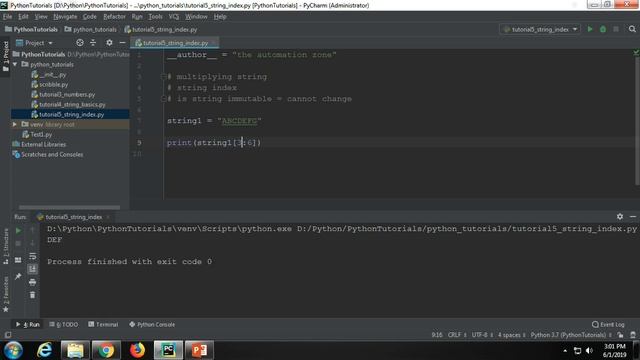Minimize the Run tool window
The image size is (640, 360).
[633, 217]
